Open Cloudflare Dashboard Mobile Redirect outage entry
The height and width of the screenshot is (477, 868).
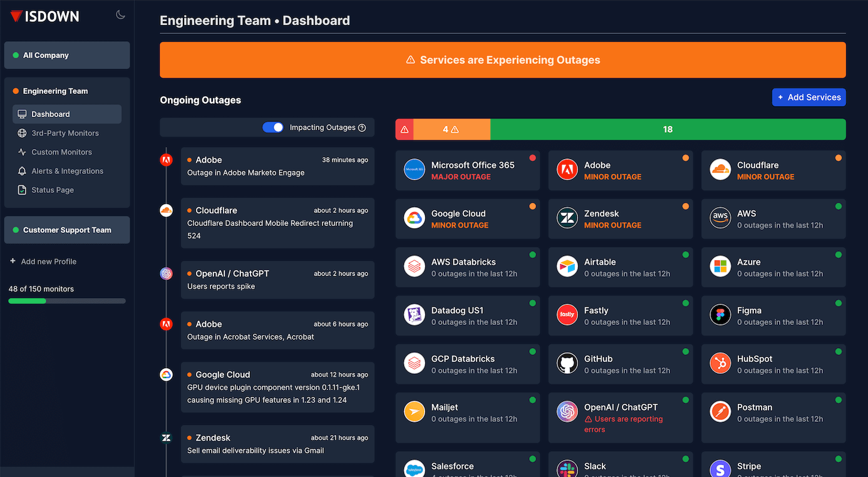tap(277, 223)
